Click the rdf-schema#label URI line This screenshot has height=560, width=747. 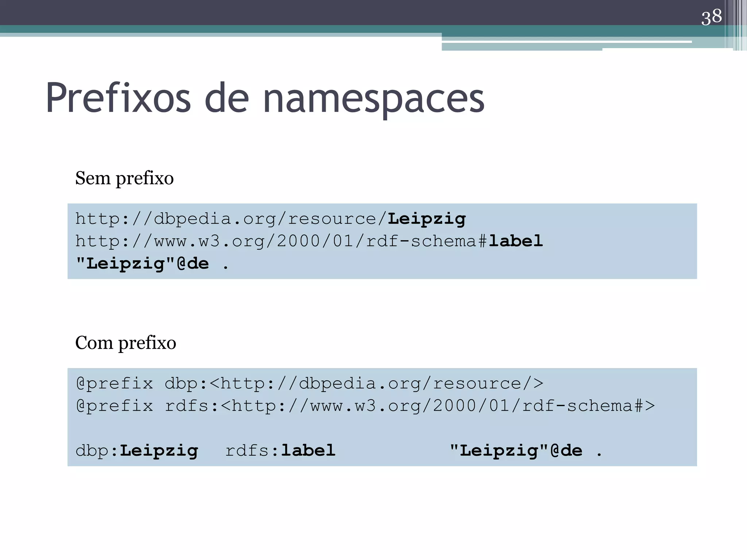tap(309, 241)
